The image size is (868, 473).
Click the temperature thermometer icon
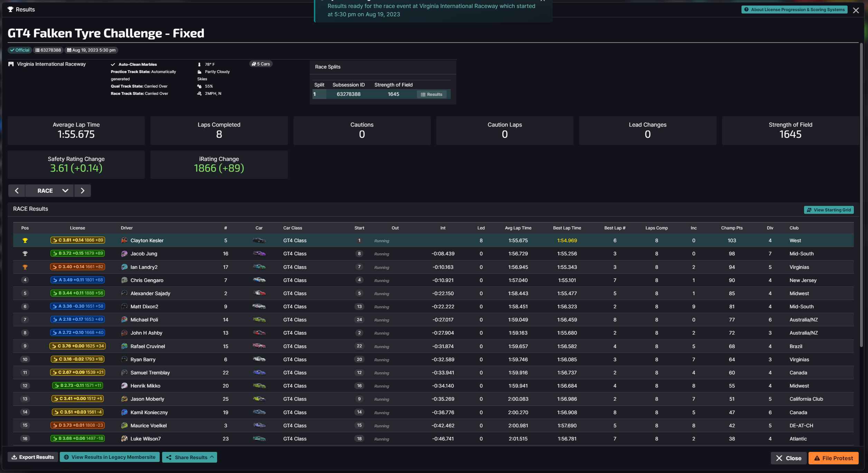click(x=199, y=64)
